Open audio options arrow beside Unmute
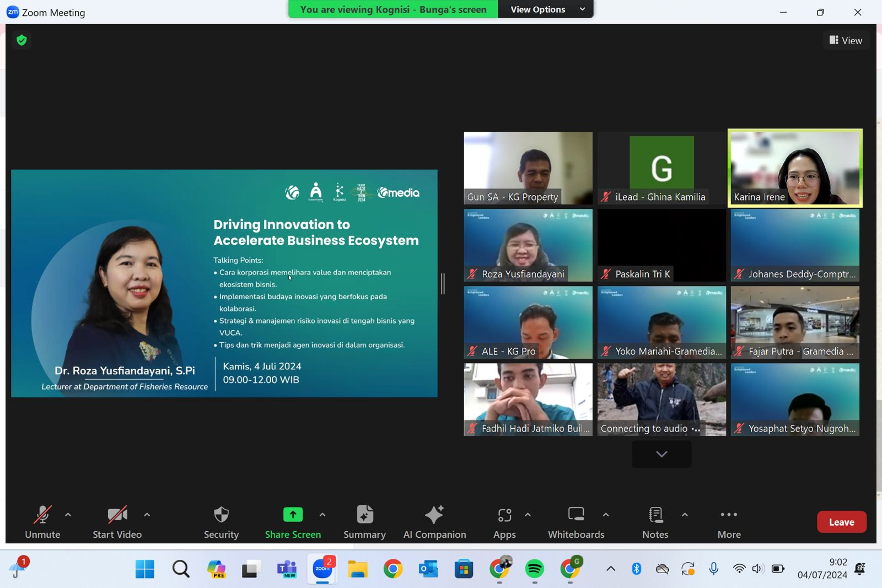 click(68, 515)
